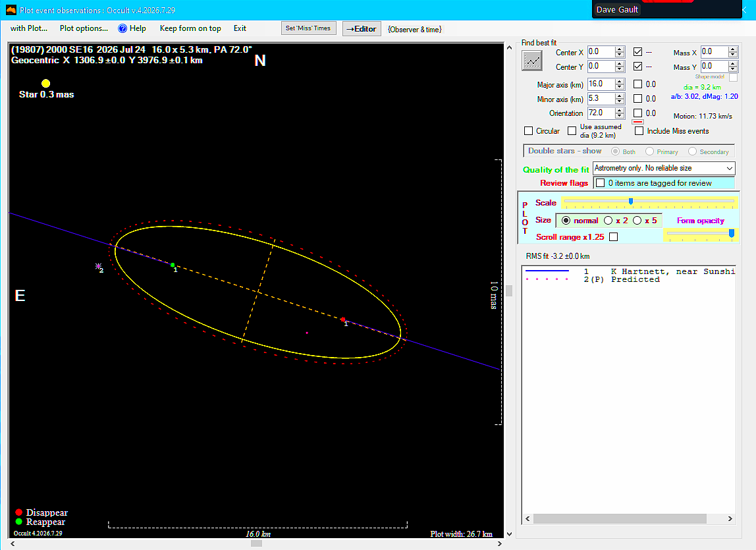Select the 'K Hartnett, near Sunshi' list row
This screenshot has width=756, height=550.
pyautogui.click(x=629, y=271)
